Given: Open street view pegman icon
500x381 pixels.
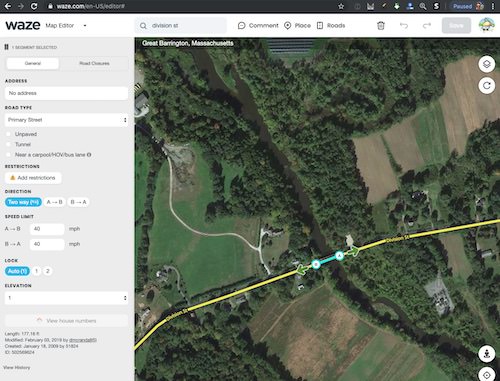Looking at the screenshot, I should coord(487,354).
